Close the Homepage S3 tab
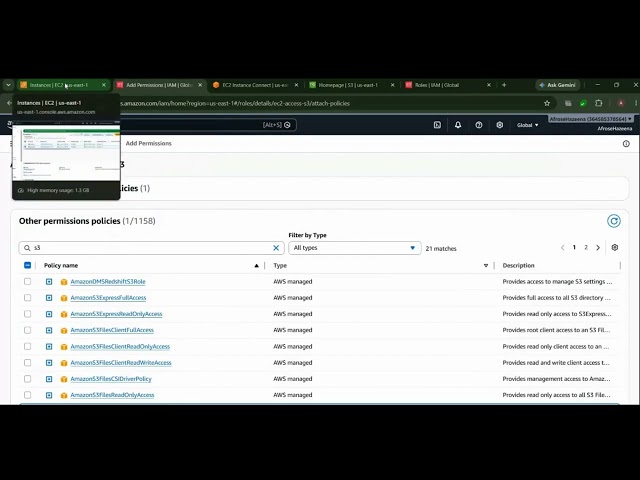 pos(393,85)
